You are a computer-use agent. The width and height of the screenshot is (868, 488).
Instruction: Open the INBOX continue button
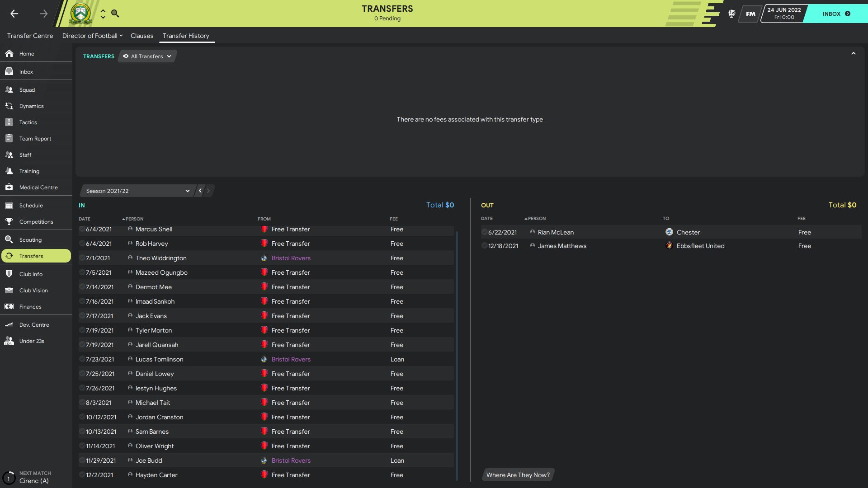(x=837, y=14)
